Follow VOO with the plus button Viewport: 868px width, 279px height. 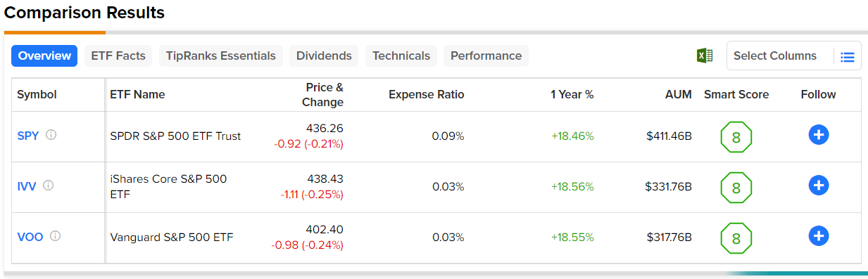[x=819, y=236]
